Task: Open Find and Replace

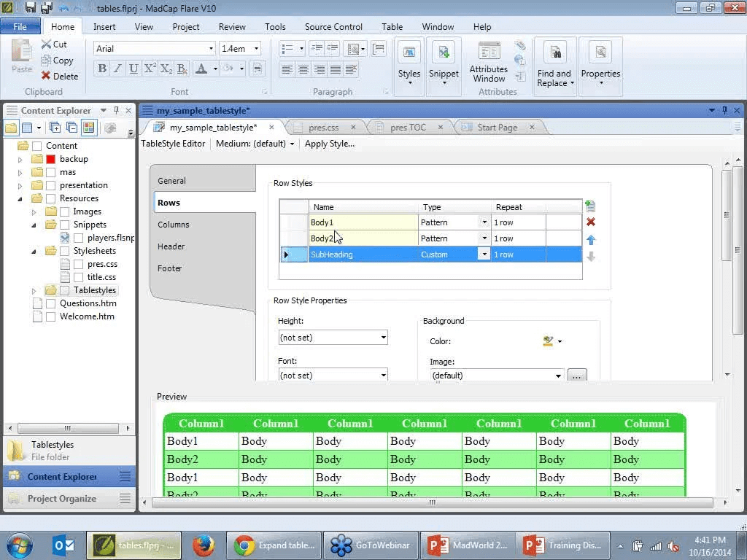Action: pos(555,66)
